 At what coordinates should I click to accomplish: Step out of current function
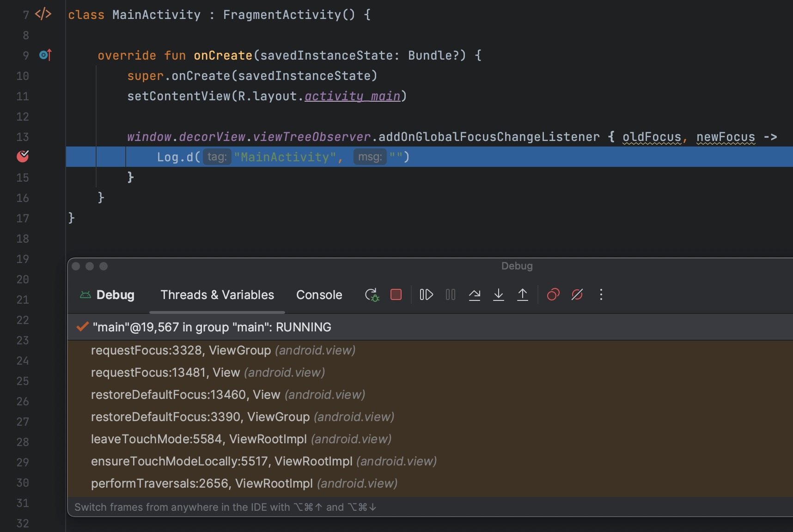(x=523, y=295)
